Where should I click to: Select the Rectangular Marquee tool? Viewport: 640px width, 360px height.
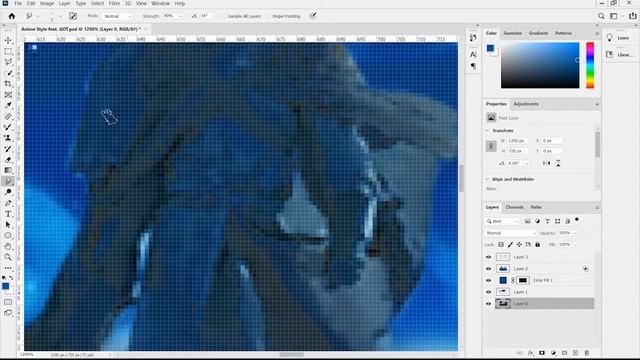click(x=8, y=51)
